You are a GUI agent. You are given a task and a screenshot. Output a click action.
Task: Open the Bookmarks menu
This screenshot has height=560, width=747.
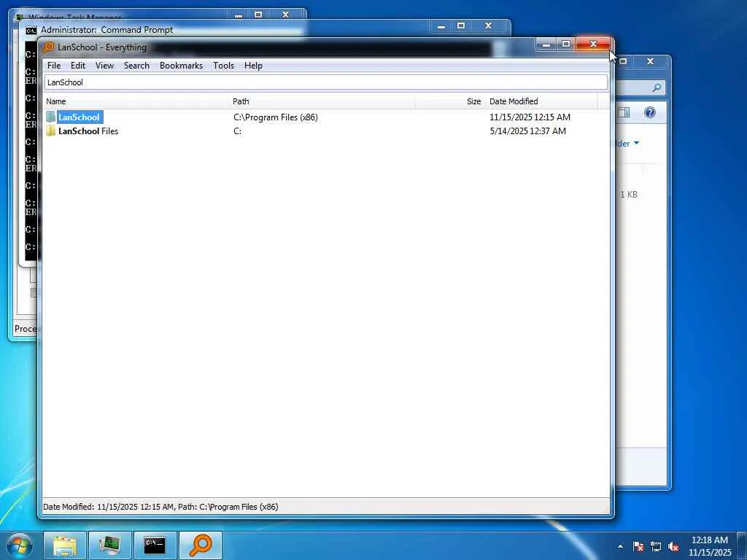[x=181, y=66]
